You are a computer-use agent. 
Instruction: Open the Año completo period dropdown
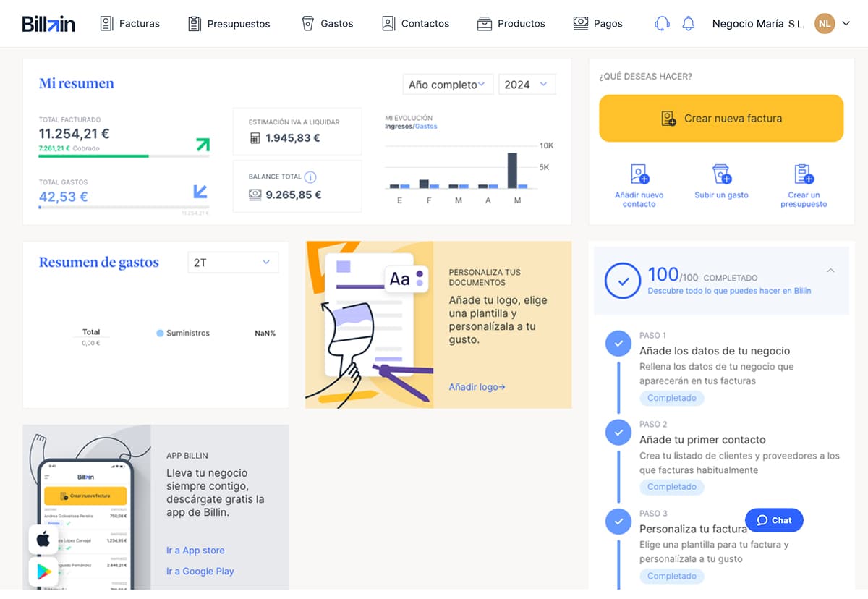tap(448, 85)
